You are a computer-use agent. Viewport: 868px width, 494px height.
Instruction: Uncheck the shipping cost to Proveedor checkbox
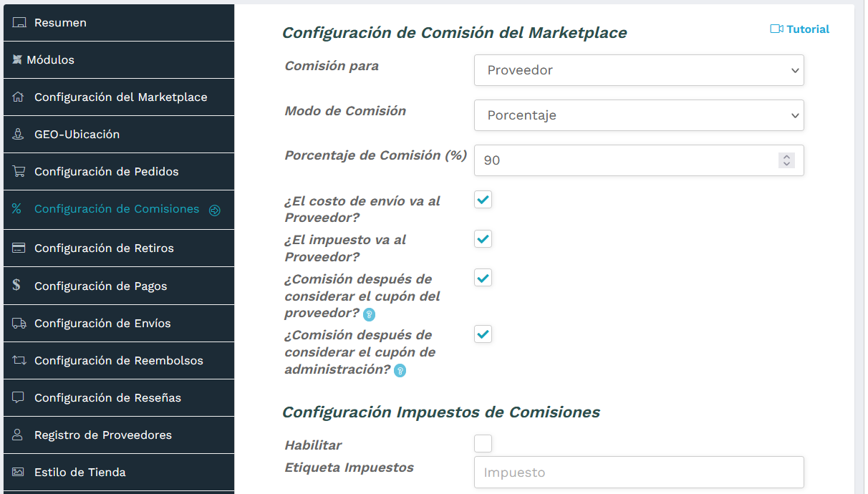[x=483, y=200]
